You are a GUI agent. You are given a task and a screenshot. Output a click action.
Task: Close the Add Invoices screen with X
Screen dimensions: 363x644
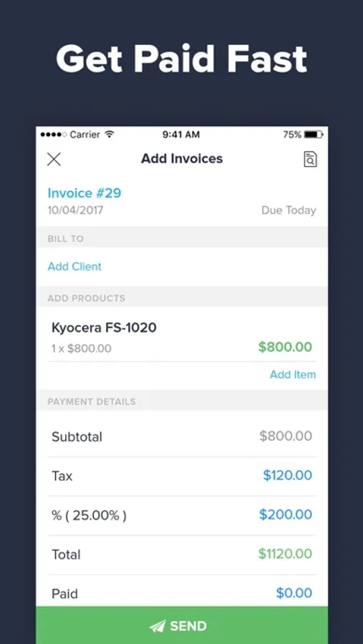(54, 159)
